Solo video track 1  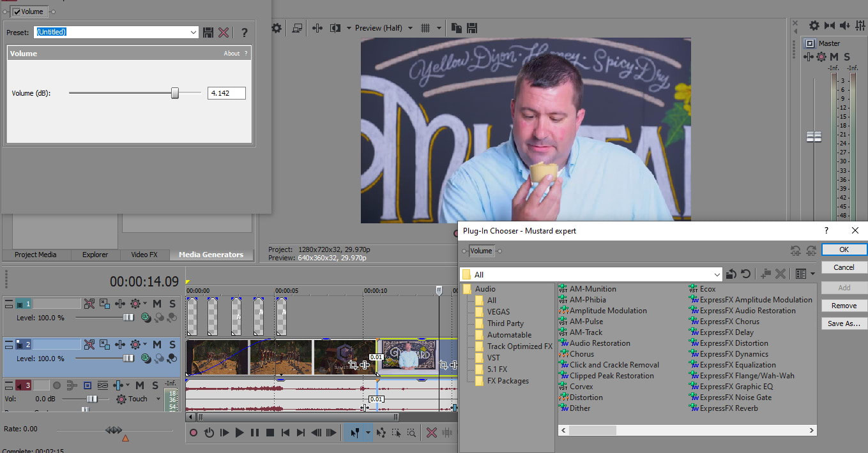[x=172, y=304]
